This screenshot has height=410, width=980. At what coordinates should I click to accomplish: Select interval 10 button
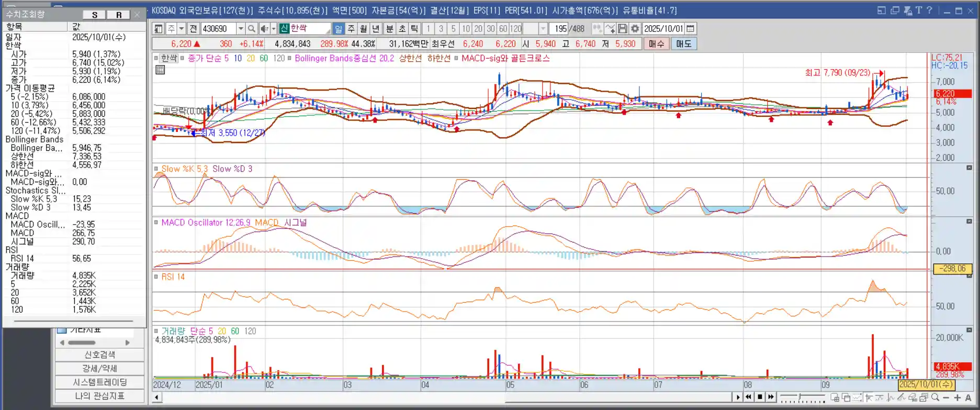click(x=466, y=29)
